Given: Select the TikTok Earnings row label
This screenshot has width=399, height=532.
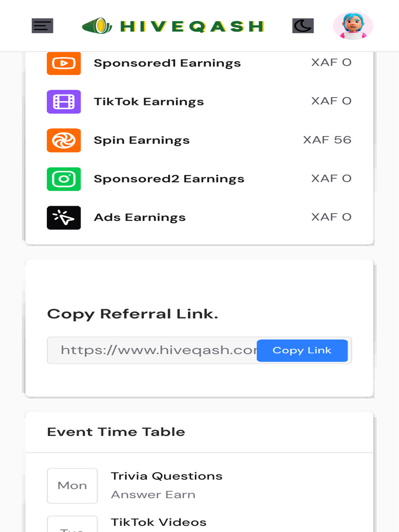Looking at the screenshot, I should 149,102.
